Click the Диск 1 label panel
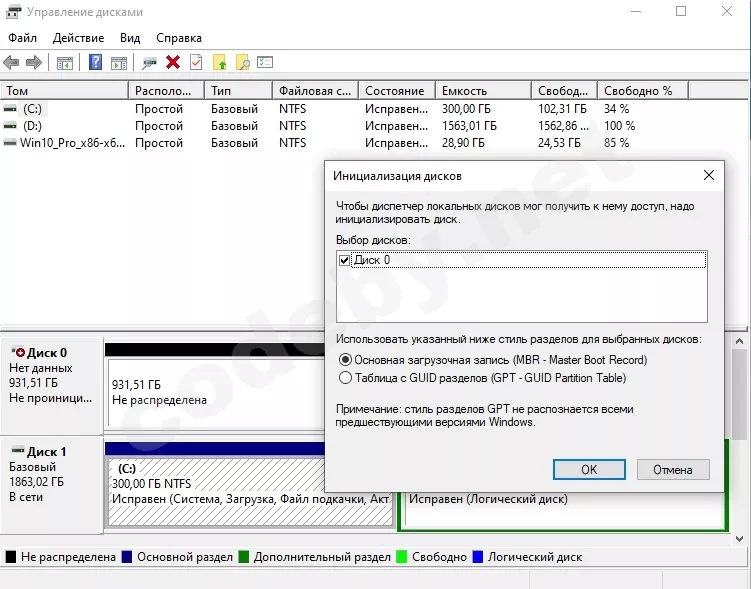The image size is (751, 589). [x=52, y=485]
